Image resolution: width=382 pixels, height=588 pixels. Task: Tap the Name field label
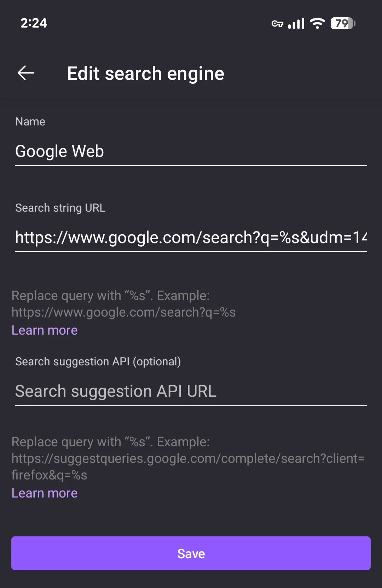[30, 122]
